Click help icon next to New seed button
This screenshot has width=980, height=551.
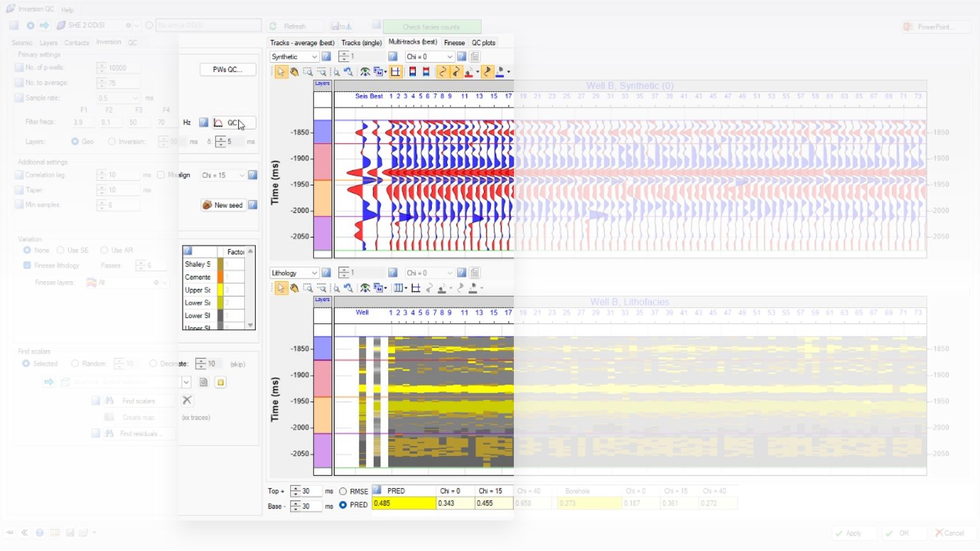[x=253, y=205]
